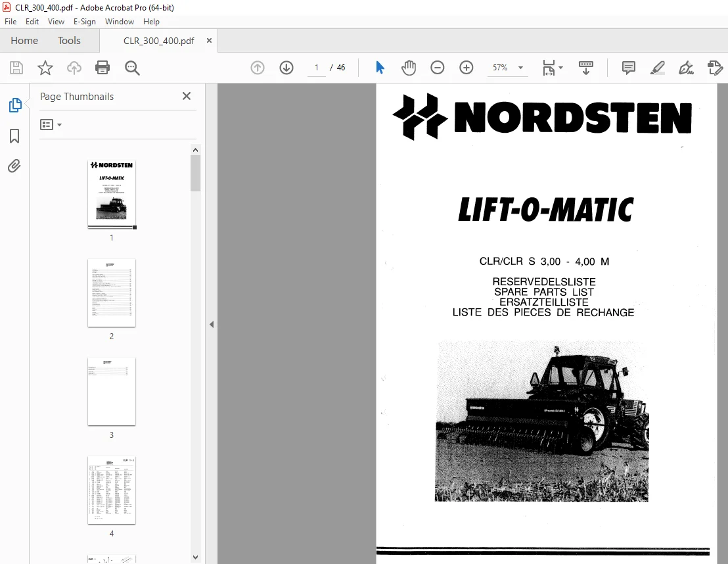The width and height of the screenshot is (728, 564).
Task: Open the Edit menu
Action: 32,22
